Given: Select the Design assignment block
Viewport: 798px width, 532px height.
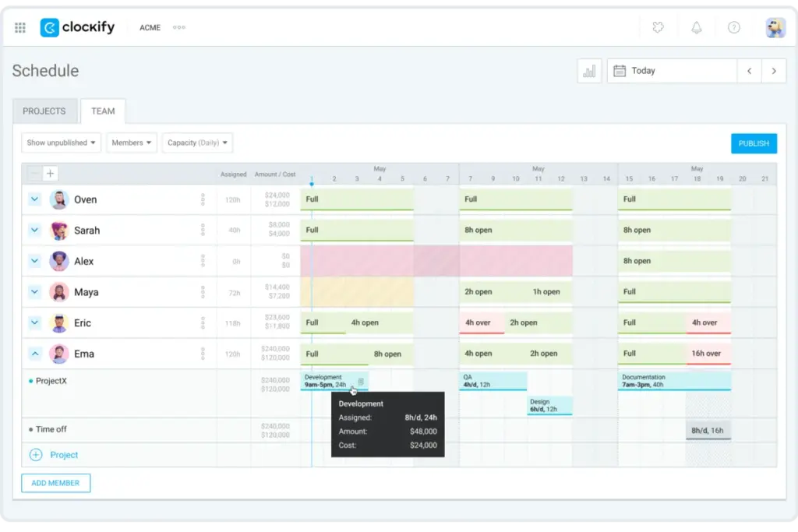Looking at the screenshot, I should click(x=549, y=405).
